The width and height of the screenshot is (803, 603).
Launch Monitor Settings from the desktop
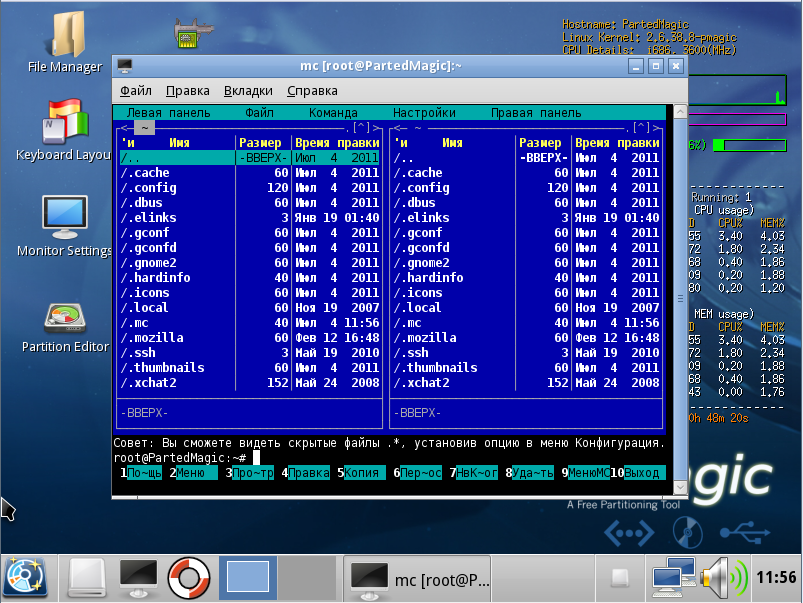point(64,220)
